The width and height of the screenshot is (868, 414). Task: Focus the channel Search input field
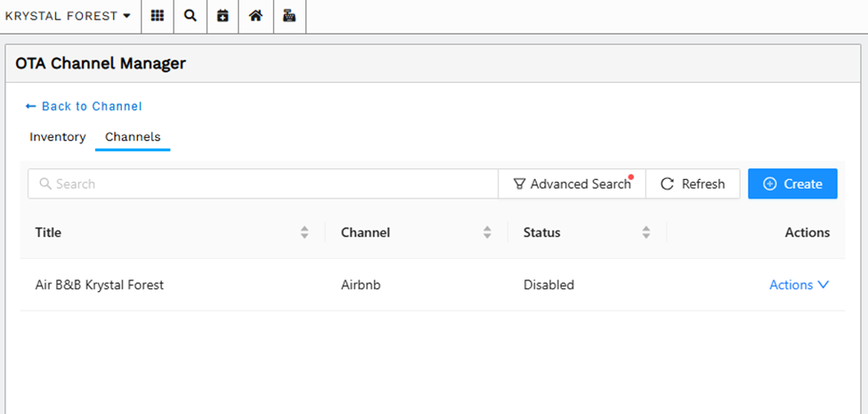[x=263, y=183]
